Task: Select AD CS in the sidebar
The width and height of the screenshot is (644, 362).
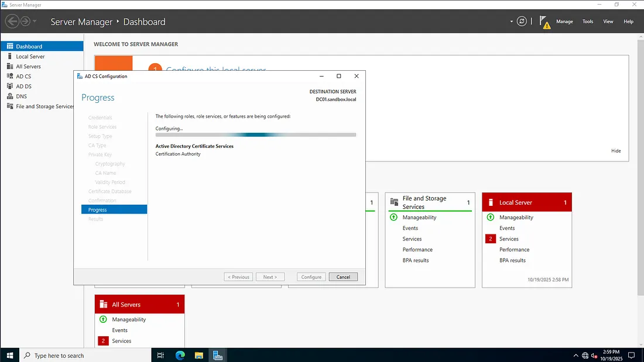Action: tap(23, 77)
